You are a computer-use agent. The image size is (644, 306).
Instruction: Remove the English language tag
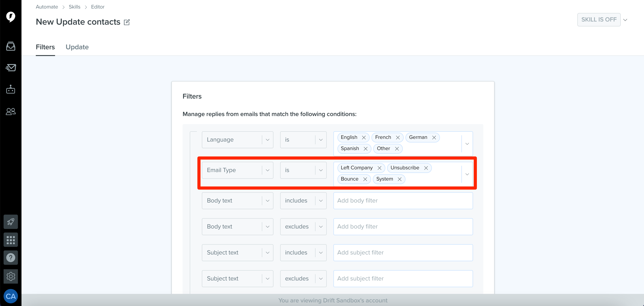point(364,138)
